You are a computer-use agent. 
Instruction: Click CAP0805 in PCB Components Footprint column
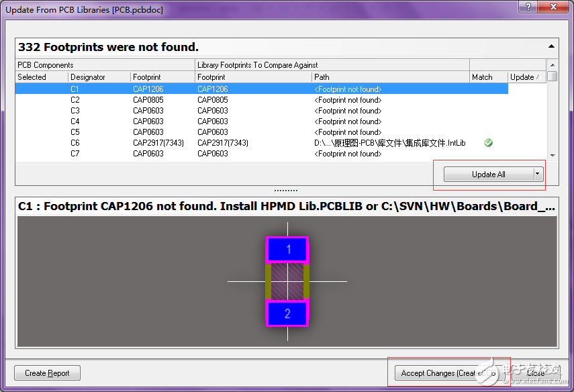[x=148, y=100]
